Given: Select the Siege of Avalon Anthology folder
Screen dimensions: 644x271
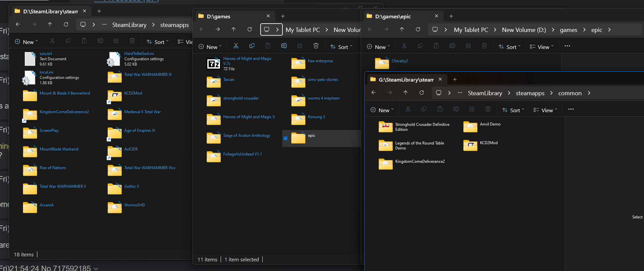Looking at the screenshot, I should click(239, 138).
